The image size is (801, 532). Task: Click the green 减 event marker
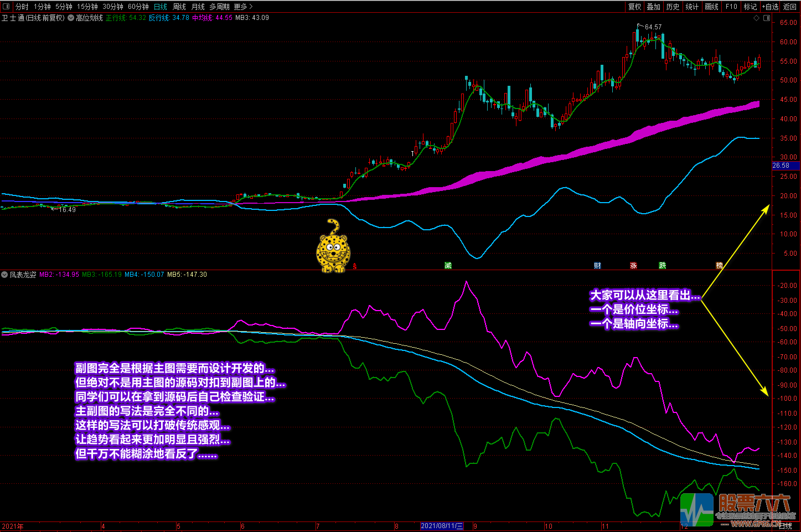[448, 266]
